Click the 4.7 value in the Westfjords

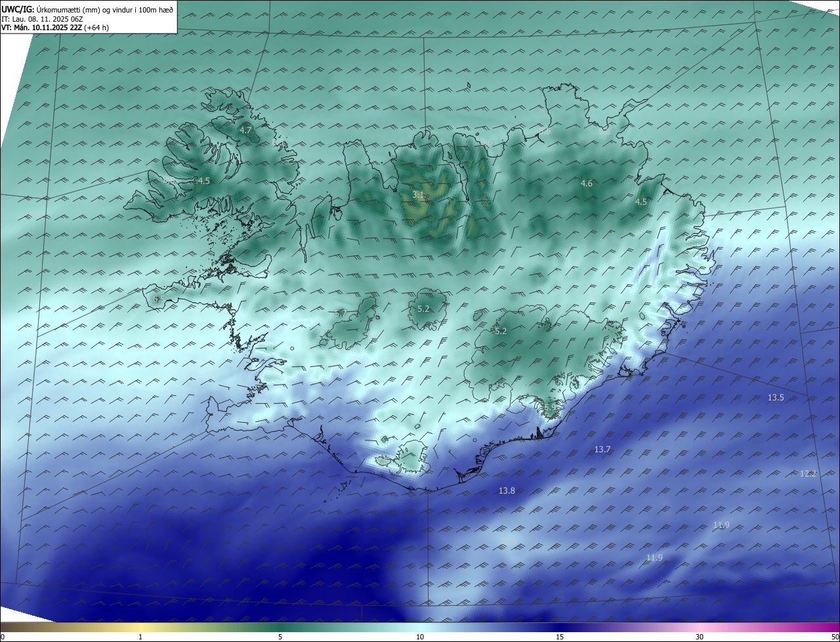click(245, 131)
